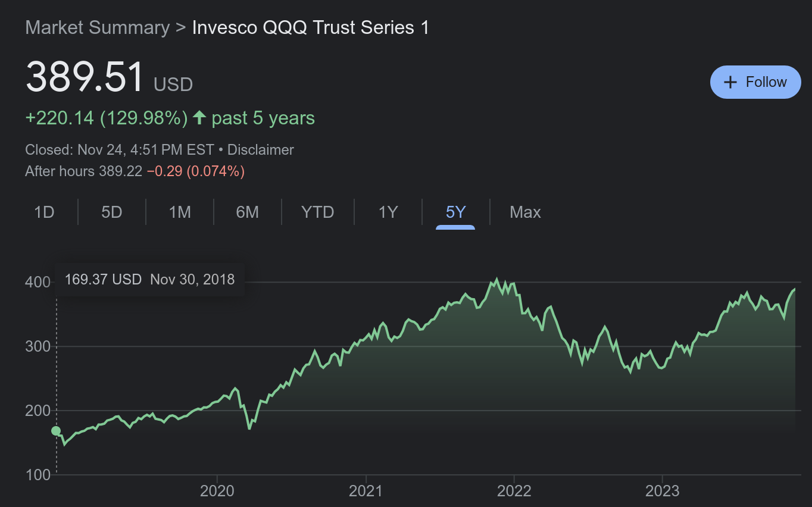Switch chart to 6M range

[x=247, y=212]
